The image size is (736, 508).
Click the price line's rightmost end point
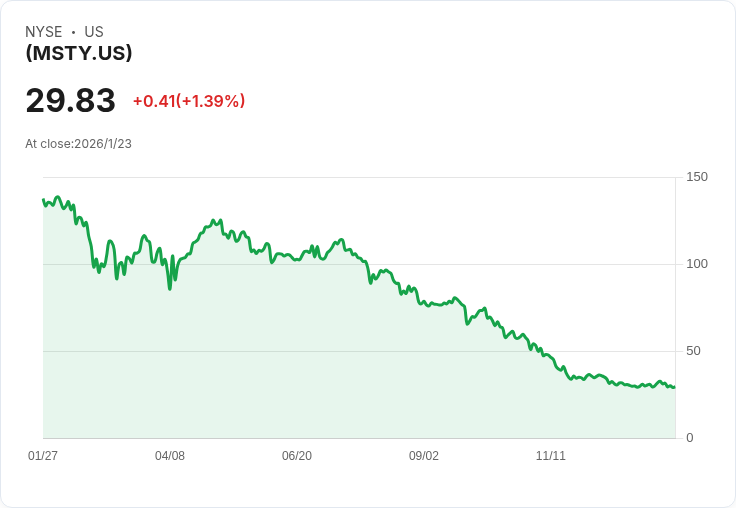click(x=674, y=387)
